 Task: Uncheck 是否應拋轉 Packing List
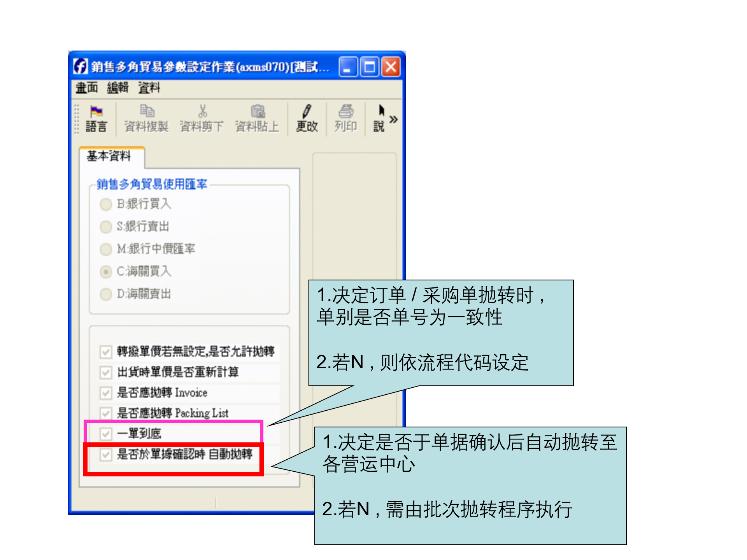tap(105, 413)
